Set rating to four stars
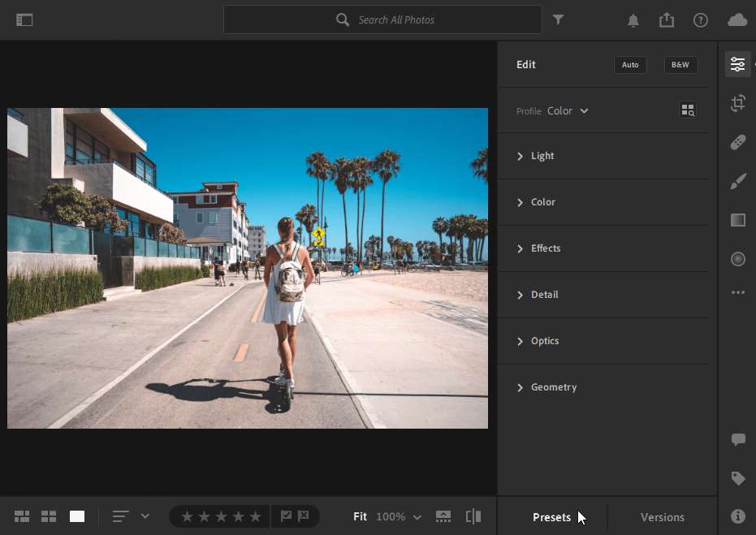The width and height of the screenshot is (756, 535). click(x=238, y=516)
